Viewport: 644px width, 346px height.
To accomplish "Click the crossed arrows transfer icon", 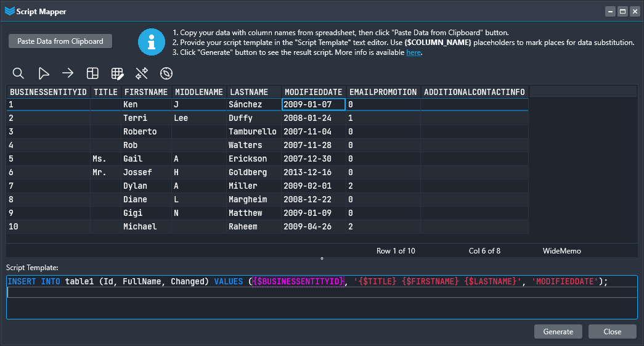I will point(142,73).
